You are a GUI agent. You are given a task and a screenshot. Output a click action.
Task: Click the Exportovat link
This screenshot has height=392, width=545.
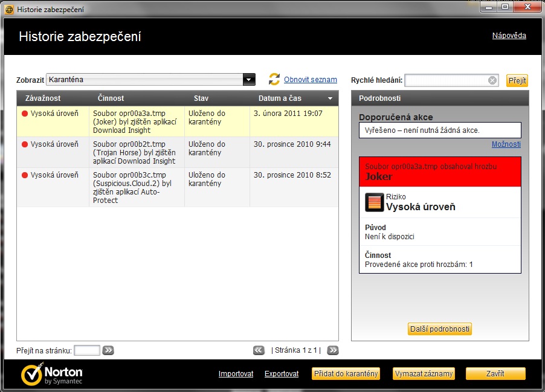282,374
